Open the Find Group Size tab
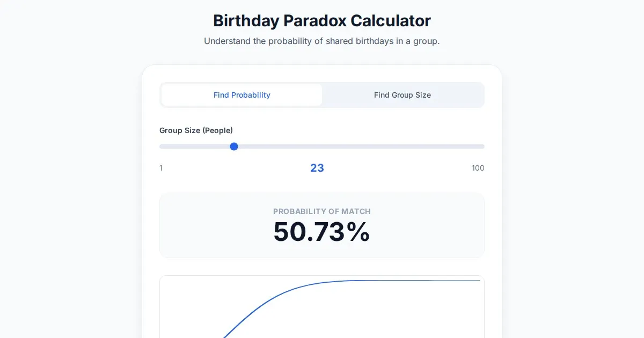This screenshot has height=338, width=644. click(x=402, y=95)
